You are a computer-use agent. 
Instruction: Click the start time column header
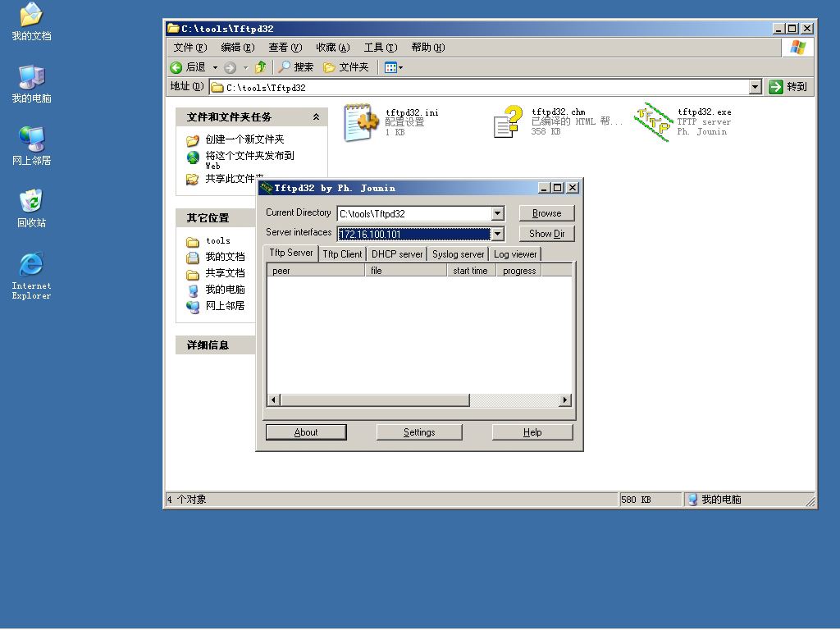(472, 271)
